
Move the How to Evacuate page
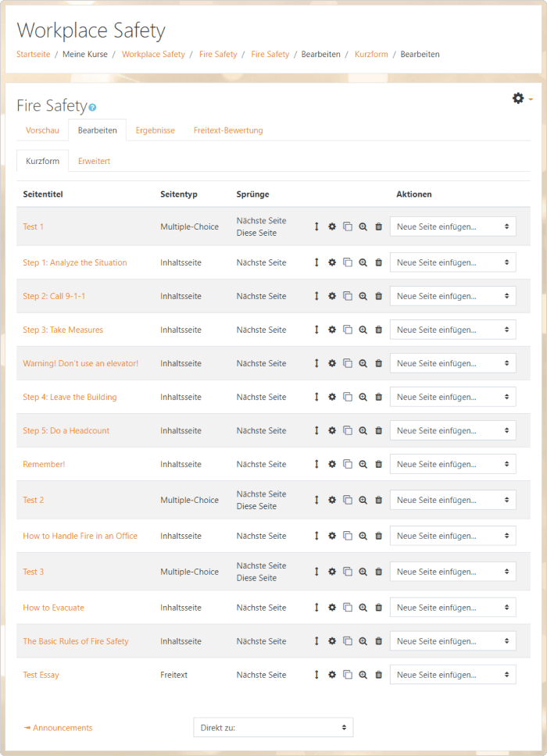(316, 608)
